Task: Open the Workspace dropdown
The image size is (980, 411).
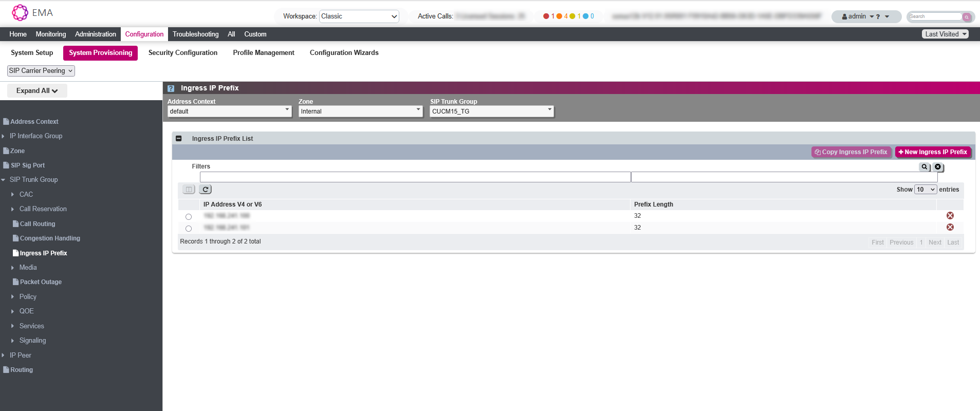Action: [359, 16]
